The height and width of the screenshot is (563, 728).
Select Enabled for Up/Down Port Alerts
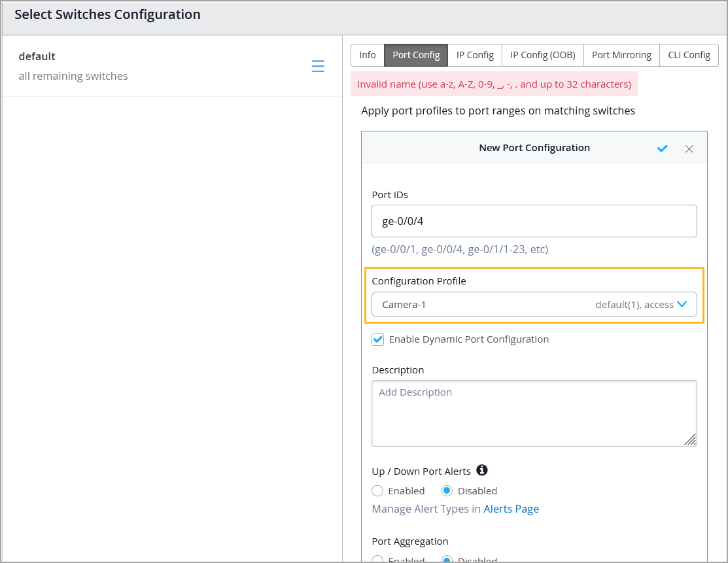[x=377, y=491]
